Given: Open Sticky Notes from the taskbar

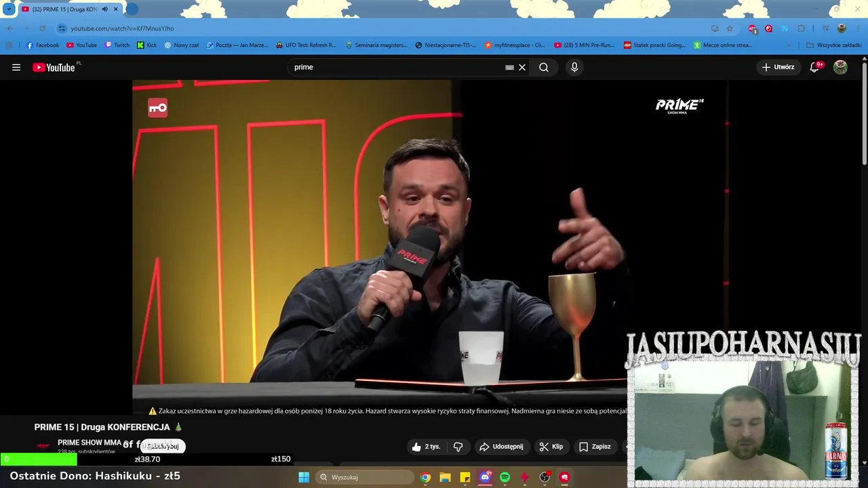Looking at the screenshot, I should (x=465, y=477).
